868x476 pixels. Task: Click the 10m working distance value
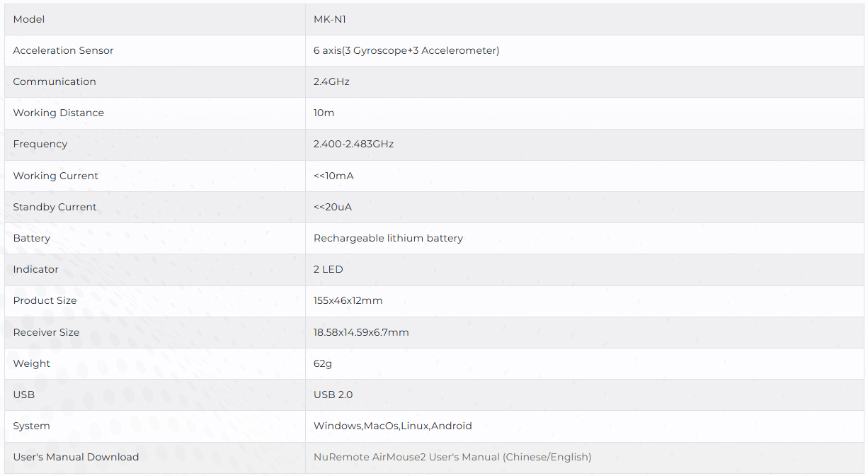pos(324,113)
